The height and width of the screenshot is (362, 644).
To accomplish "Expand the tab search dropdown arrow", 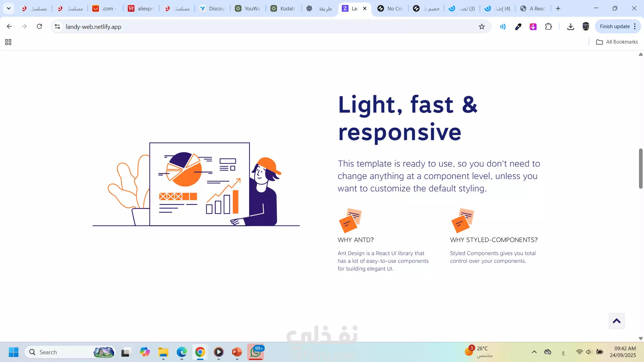I will tap(9, 8).
